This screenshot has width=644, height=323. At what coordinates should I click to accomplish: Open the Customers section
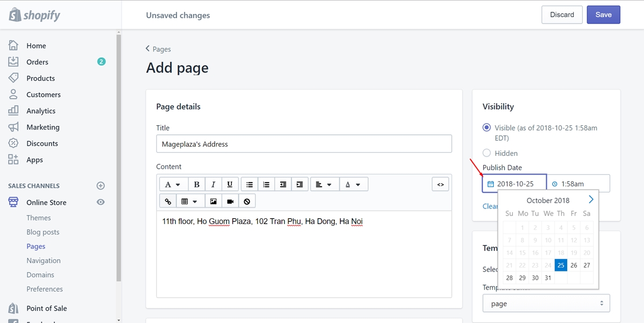coord(43,95)
